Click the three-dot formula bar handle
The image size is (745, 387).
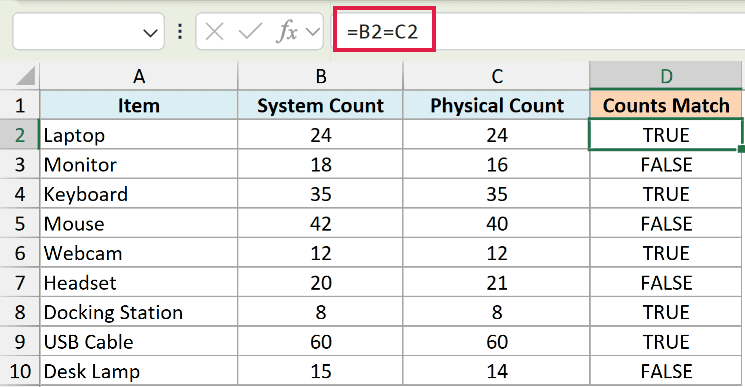[180, 32]
